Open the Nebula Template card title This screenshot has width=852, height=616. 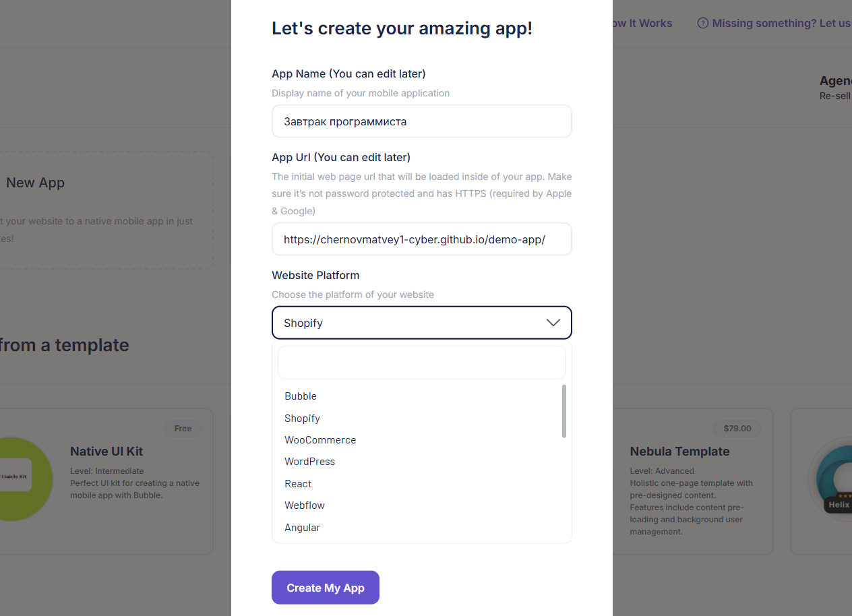[679, 452]
